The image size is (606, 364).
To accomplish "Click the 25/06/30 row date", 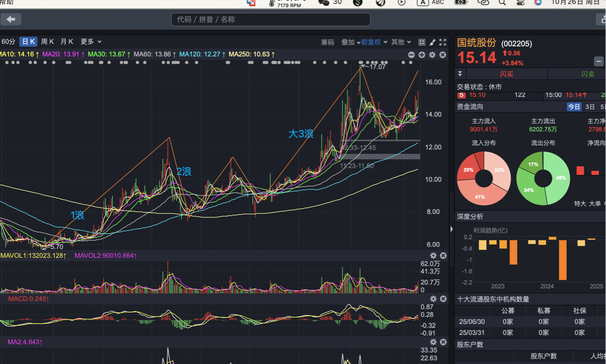I will [472, 322].
